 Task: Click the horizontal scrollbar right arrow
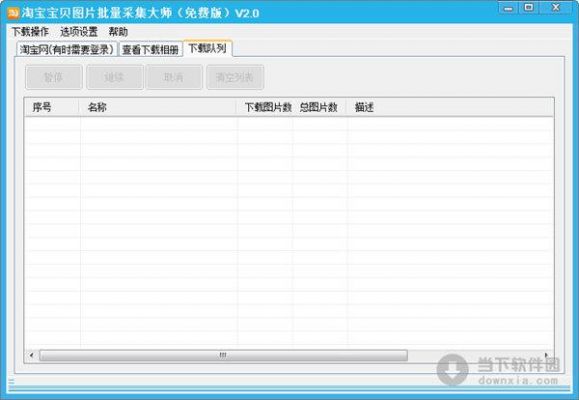(546, 355)
